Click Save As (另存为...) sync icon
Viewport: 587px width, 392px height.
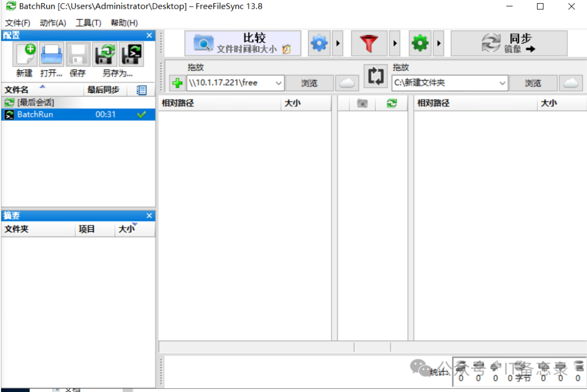click(x=104, y=55)
